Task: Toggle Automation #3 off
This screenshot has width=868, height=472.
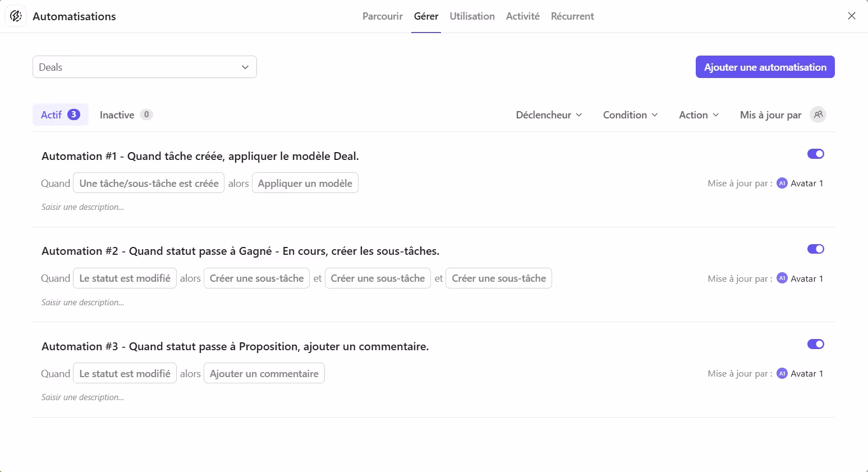Action: (x=816, y=344)
